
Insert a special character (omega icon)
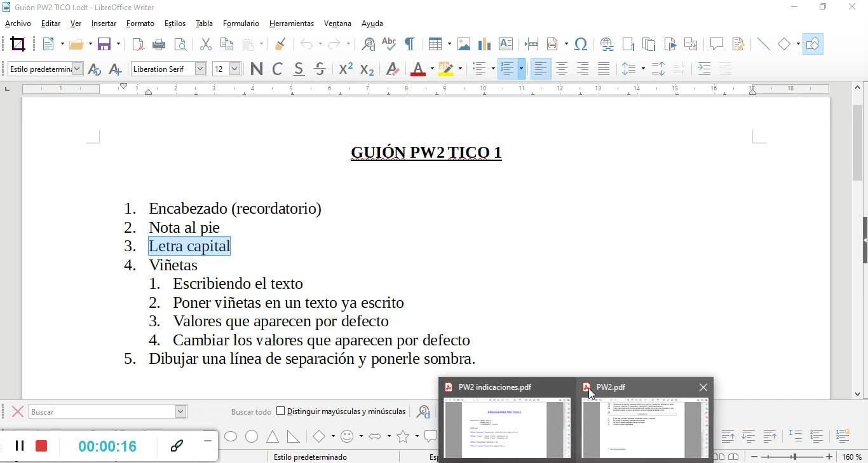pos(581,44)
